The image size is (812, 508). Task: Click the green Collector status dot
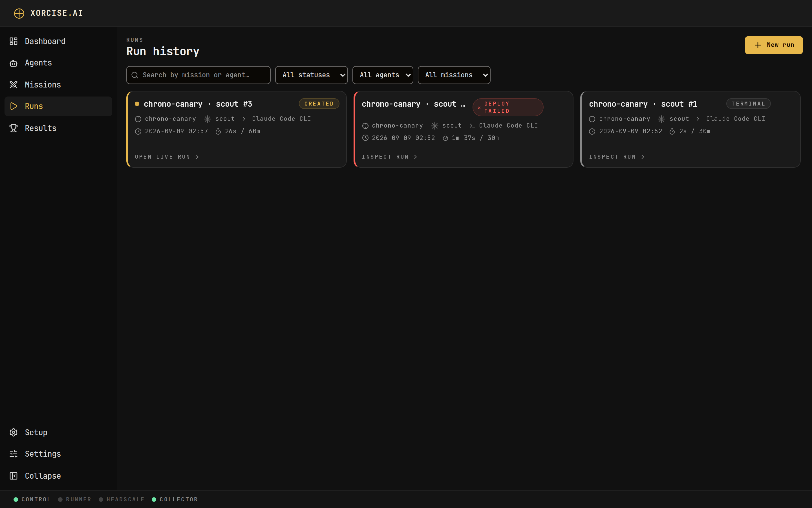point(154,500)
